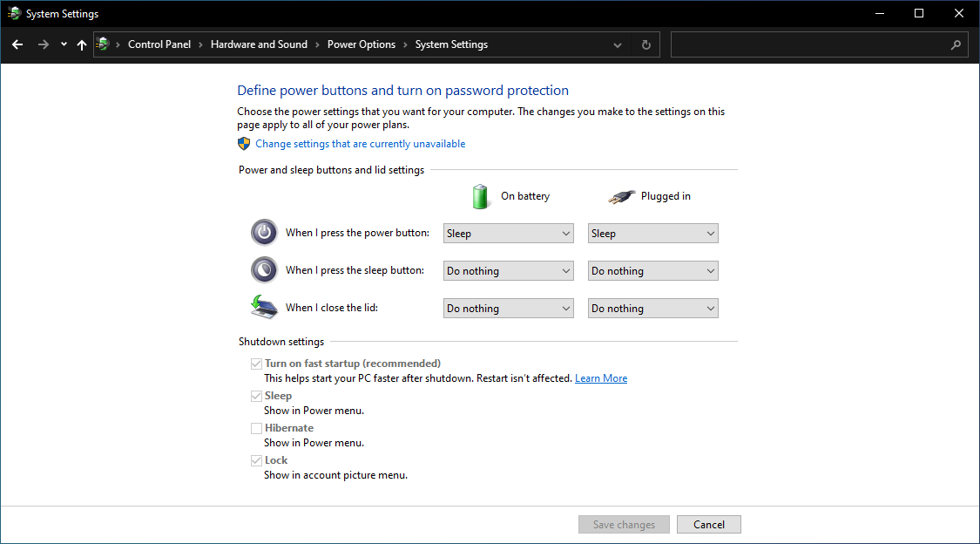
Task: Click the Forward navigation arrow
Action: coord(43,44)
